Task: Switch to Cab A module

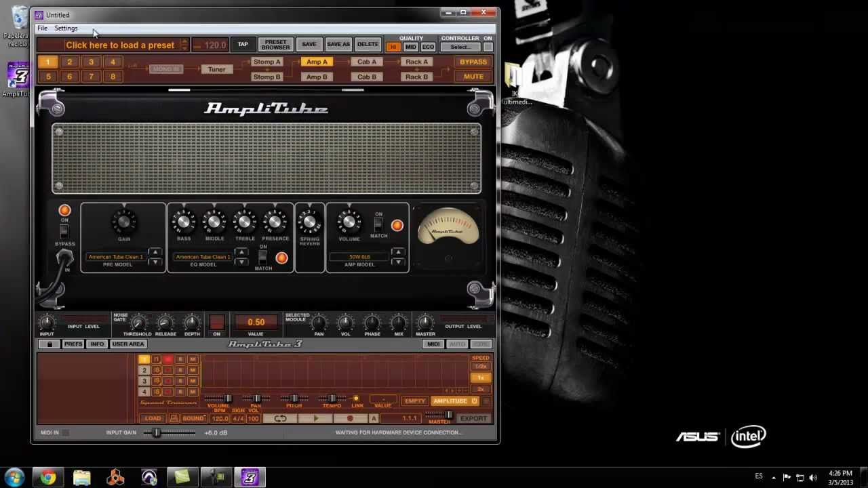Action: pyautogui.click(x=367, y=62)
